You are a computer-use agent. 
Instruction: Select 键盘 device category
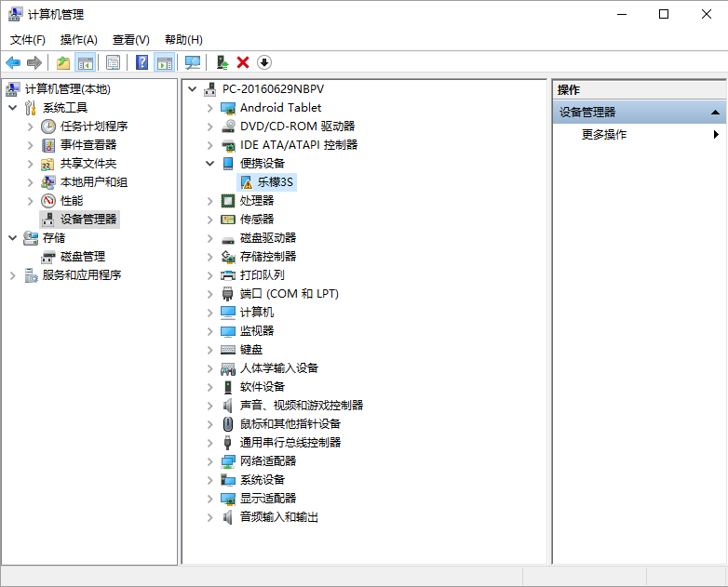point(251,350)
